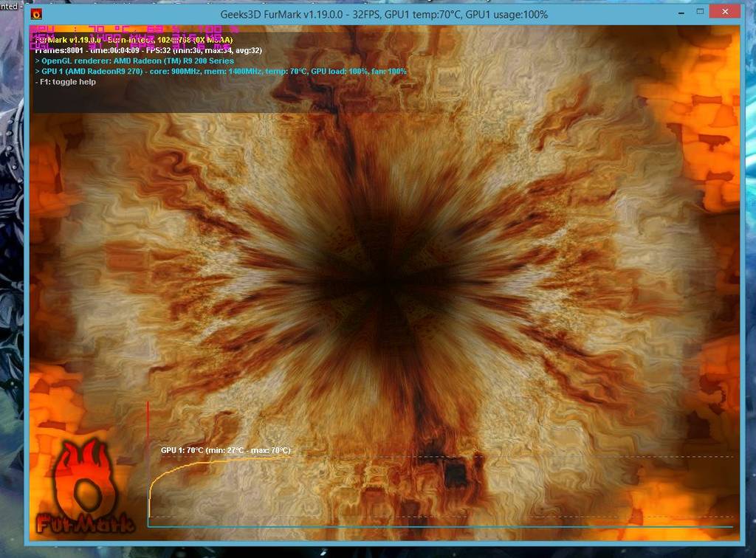Click the Geeks3D FurMark title bar text
Viewport: 756px width, 558px height.
coord(384,15)
